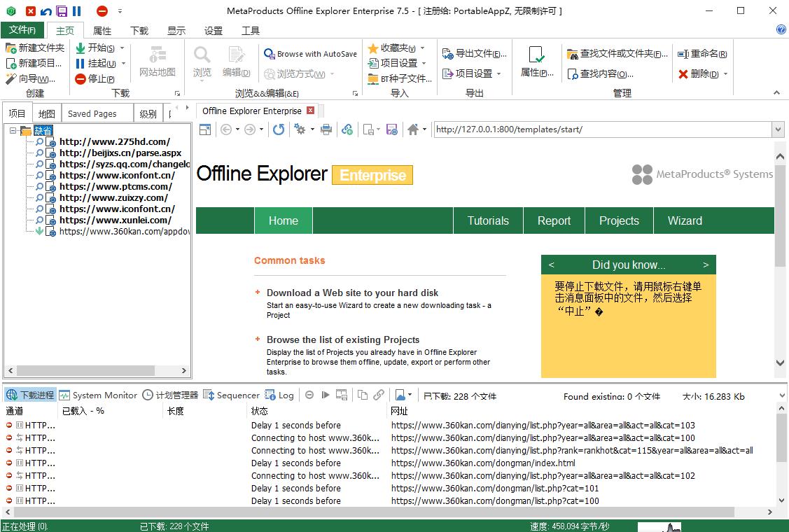Viewport: 789px width, 532px height.
Task: Launch the 向导(W) wizard
Action: [30, 79]
